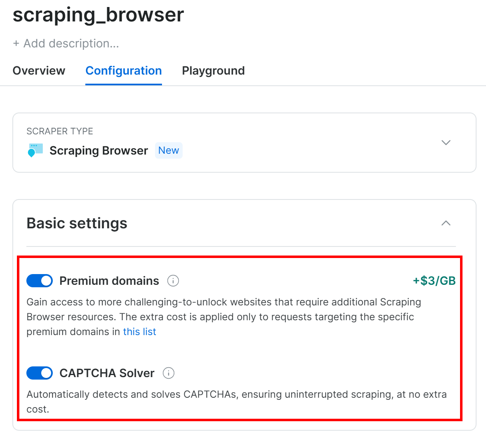Switch to the Playground tab
This screenshot has height=448, width=486.
click(213, 70)
